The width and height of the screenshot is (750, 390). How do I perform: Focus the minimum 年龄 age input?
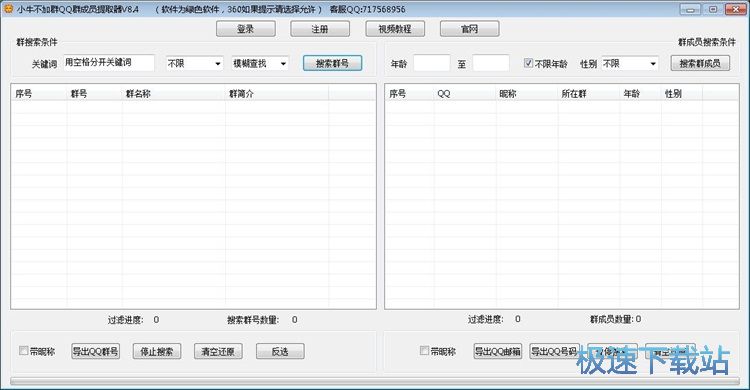coord(432,63)
